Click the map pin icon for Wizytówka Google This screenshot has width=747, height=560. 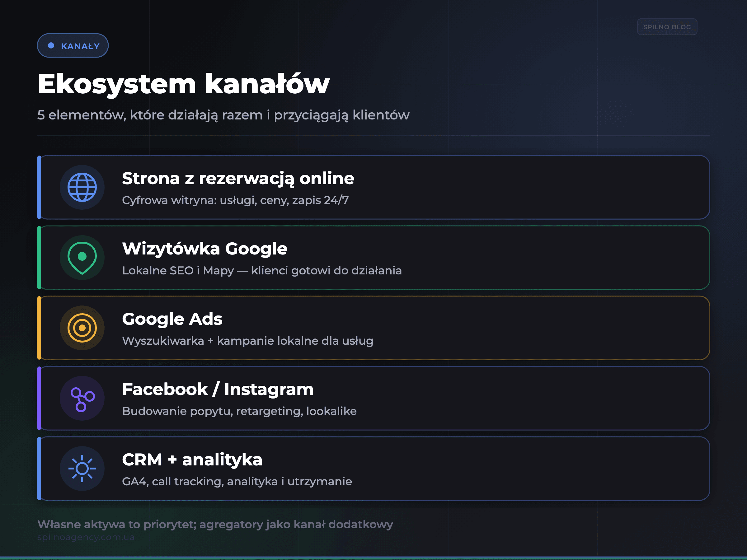coord(82,258)
